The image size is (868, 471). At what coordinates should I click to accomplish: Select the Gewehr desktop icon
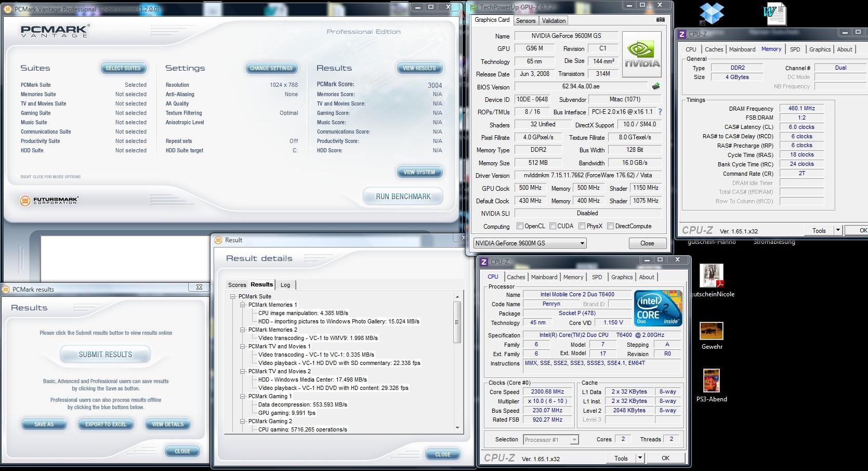coord(712,336)
